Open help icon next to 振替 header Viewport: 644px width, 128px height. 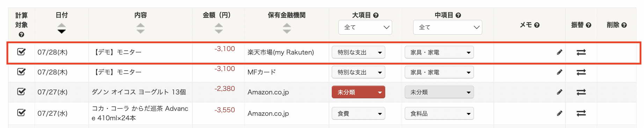point(588,25)
